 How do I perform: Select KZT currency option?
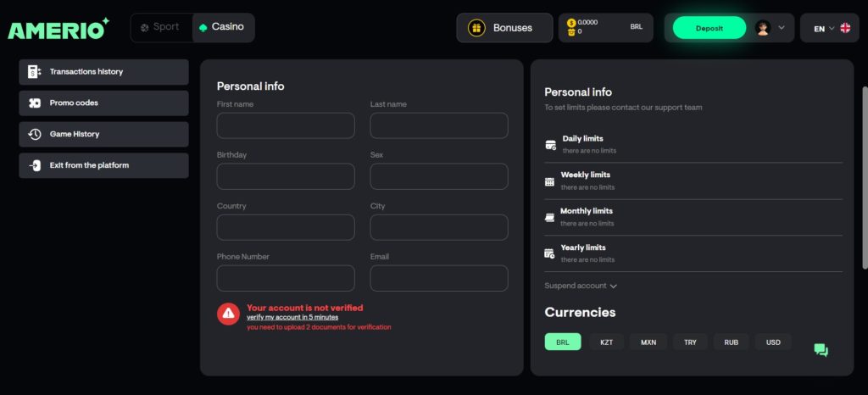point(607,342)
